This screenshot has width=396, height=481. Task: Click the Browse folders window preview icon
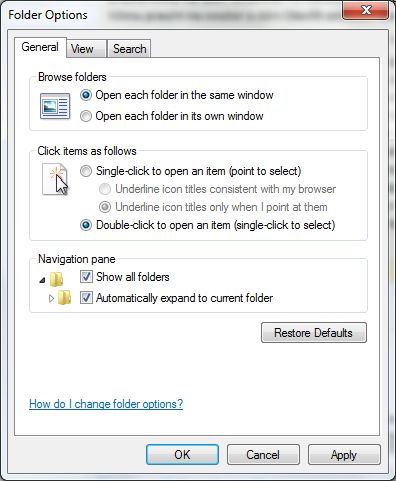[55, 106]
